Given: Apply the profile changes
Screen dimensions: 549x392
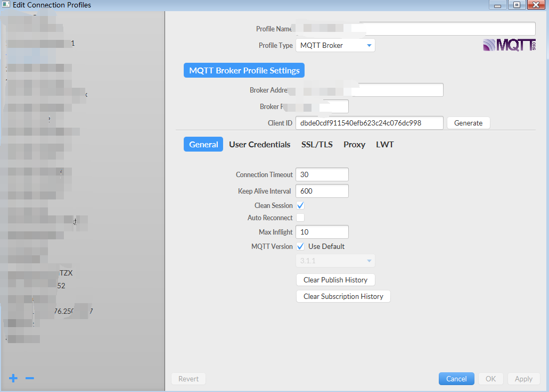Looking at the screenshot, I should (x=523, y=378).
